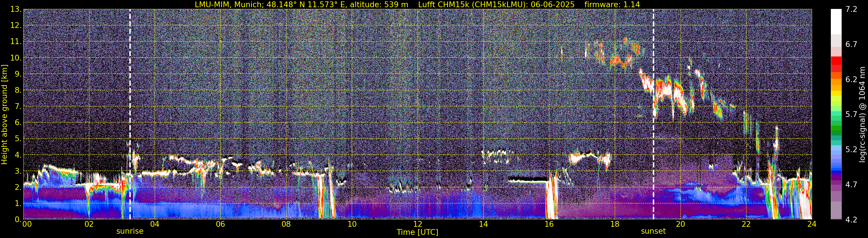Click the time axis tick label '20'

click(x=680, y=224)
